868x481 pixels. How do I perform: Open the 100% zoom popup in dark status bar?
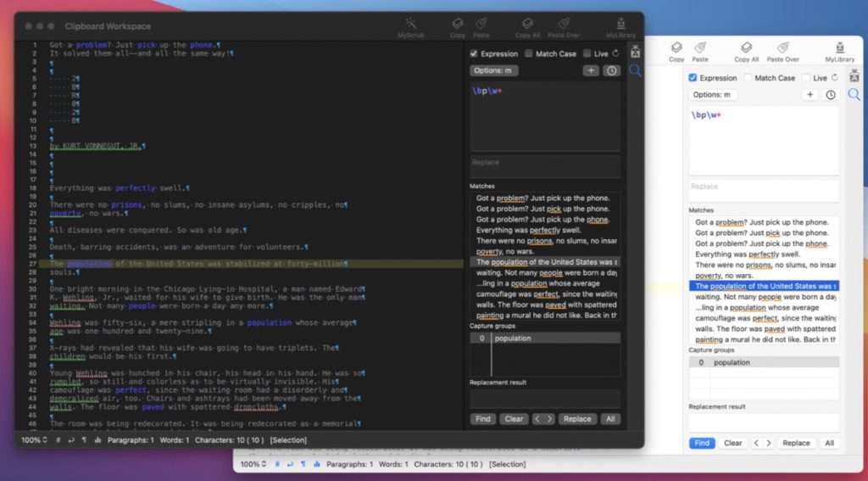click(x=35, y=440)
